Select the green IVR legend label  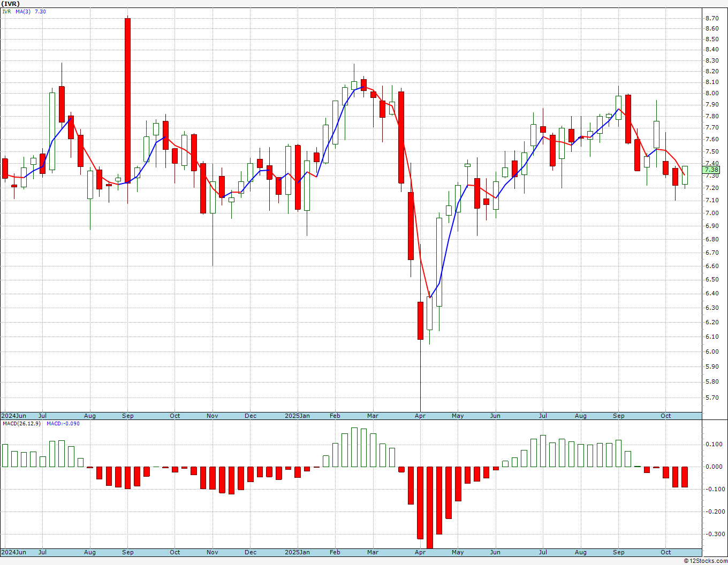point(6,11)
